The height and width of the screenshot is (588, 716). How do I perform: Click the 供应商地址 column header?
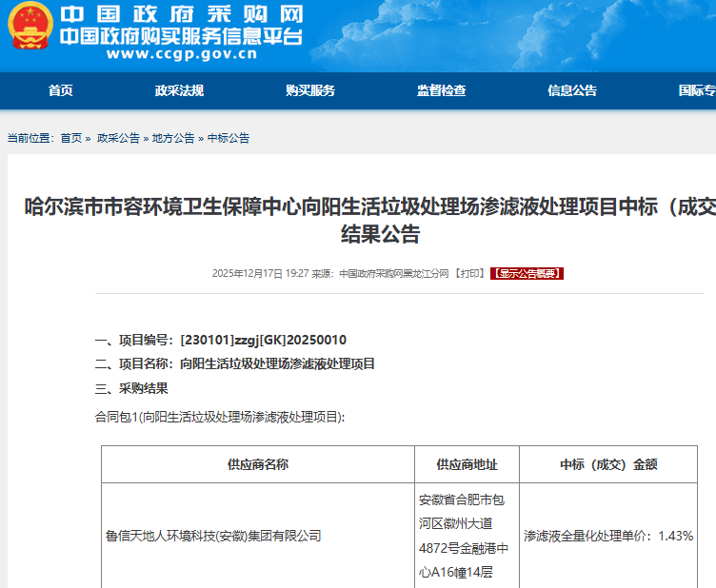click(x=467, y=465)
